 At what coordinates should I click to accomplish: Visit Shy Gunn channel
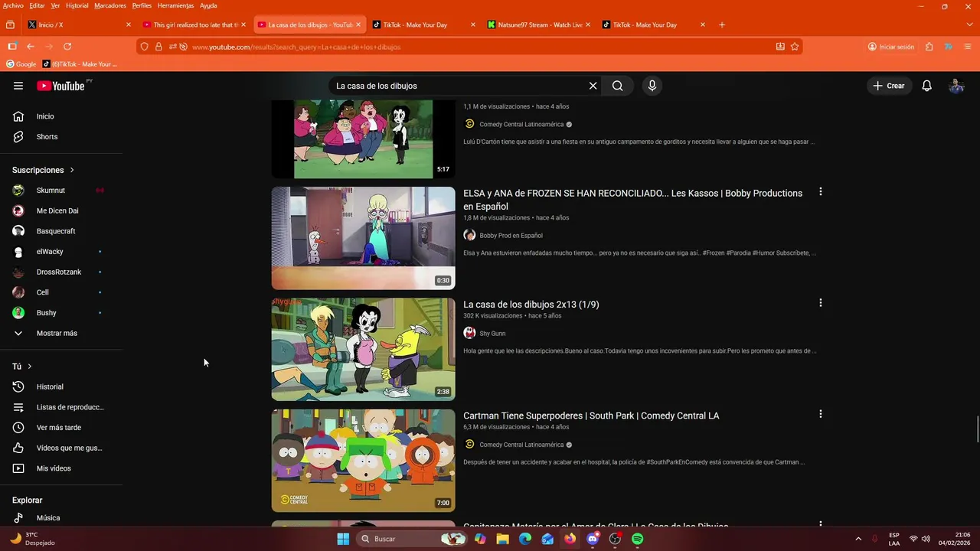[x=492, y=334]
